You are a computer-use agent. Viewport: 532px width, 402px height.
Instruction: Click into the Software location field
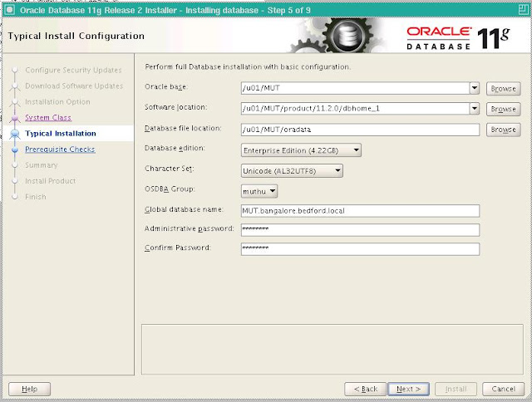point(355,109)
